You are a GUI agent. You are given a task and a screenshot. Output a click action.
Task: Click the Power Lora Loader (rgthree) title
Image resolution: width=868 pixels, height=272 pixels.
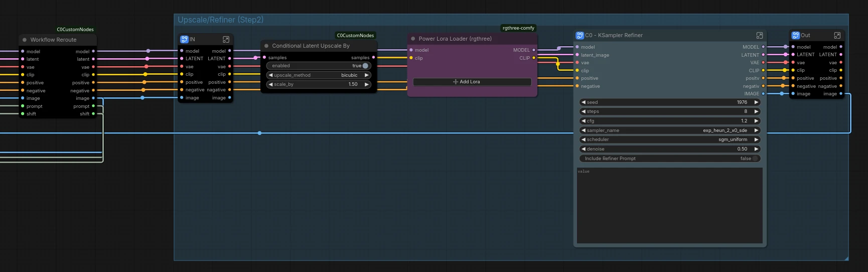455,39
